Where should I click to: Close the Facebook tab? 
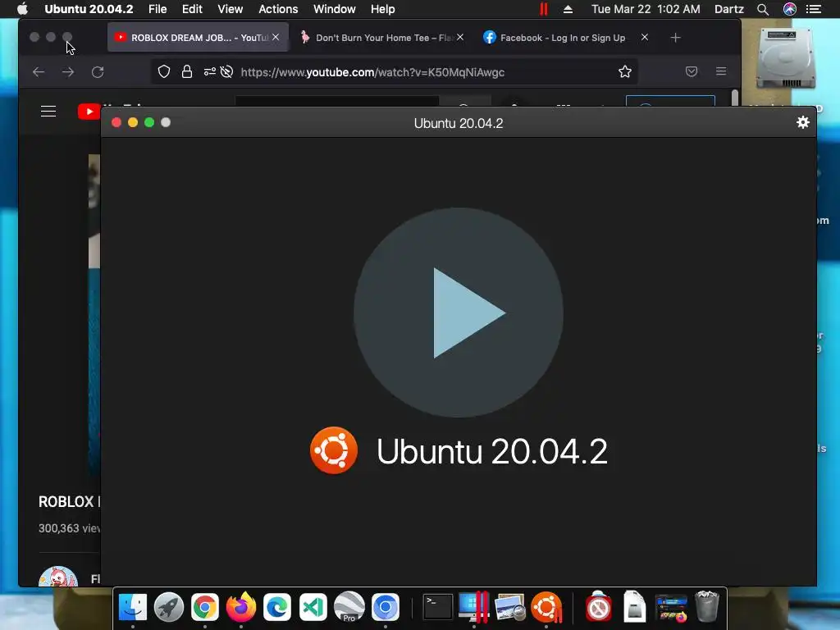tap(645, 38)
